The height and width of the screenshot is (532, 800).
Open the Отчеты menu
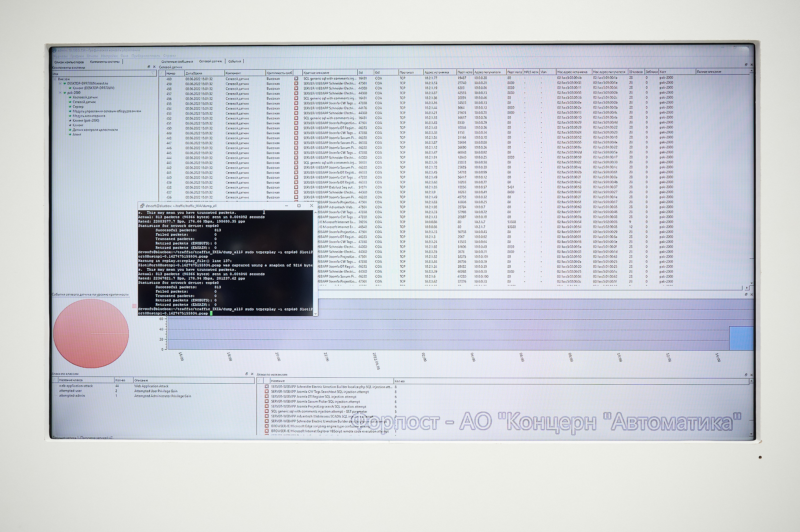point(92,56)
